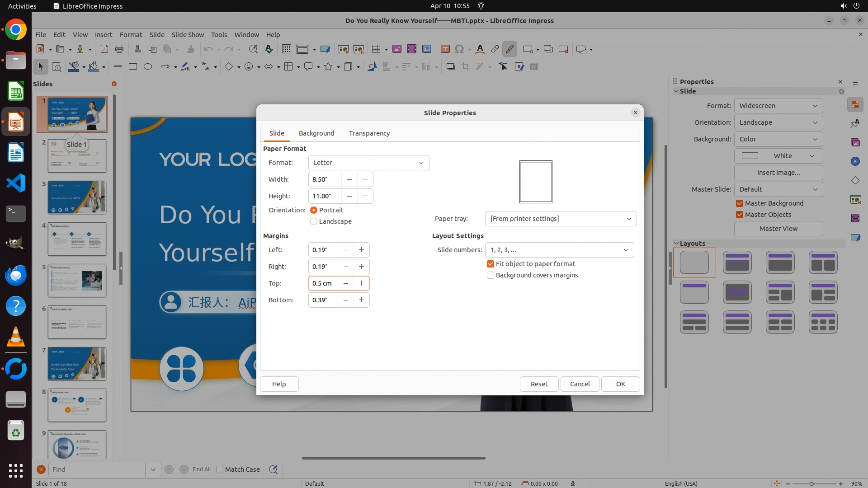Open the paper Format Letter dropdown
868x488 pixels.
368,163
